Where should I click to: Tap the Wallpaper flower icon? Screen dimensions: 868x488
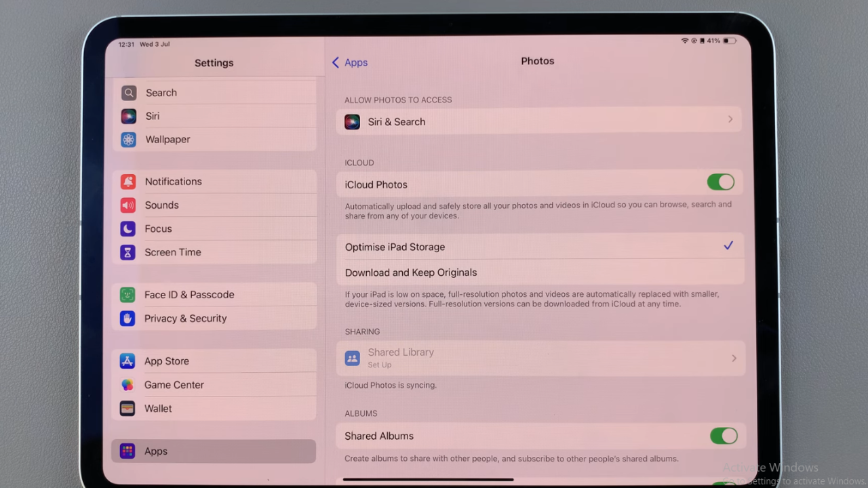(129, 140)
